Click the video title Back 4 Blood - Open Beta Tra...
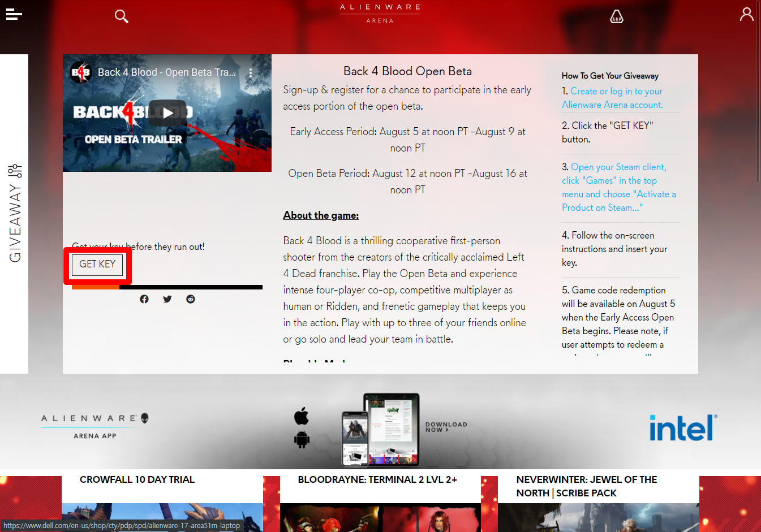The width and height of the screenshot is (761, 532). click(x=167, y=72)
